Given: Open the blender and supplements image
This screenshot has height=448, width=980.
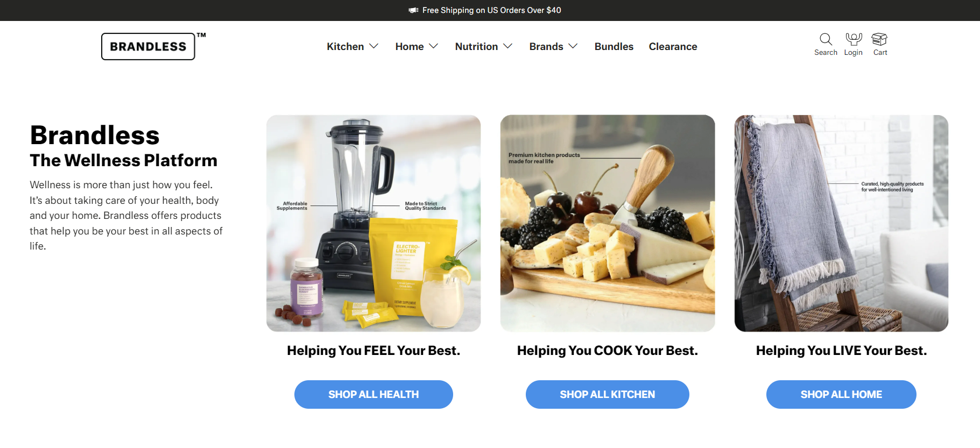Looking at the screenshot, I should click(373, 223).
